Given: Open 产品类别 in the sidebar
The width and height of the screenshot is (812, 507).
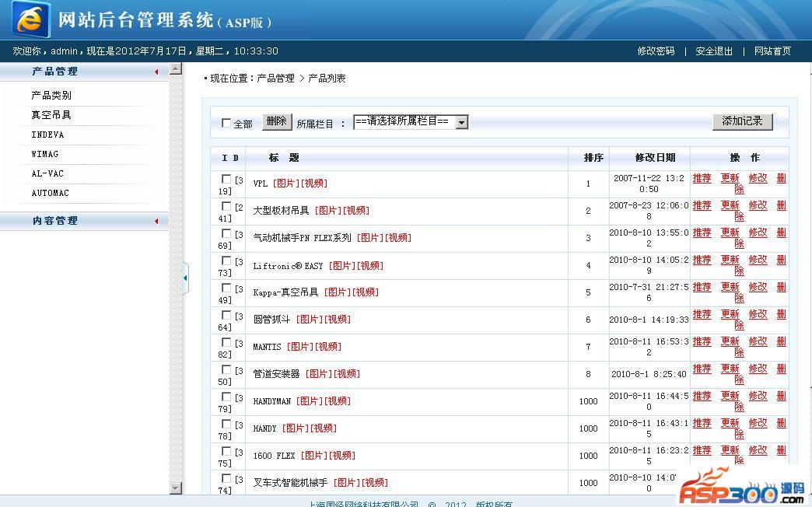Looking at the screenshot, I should click(x=51, y=96).
